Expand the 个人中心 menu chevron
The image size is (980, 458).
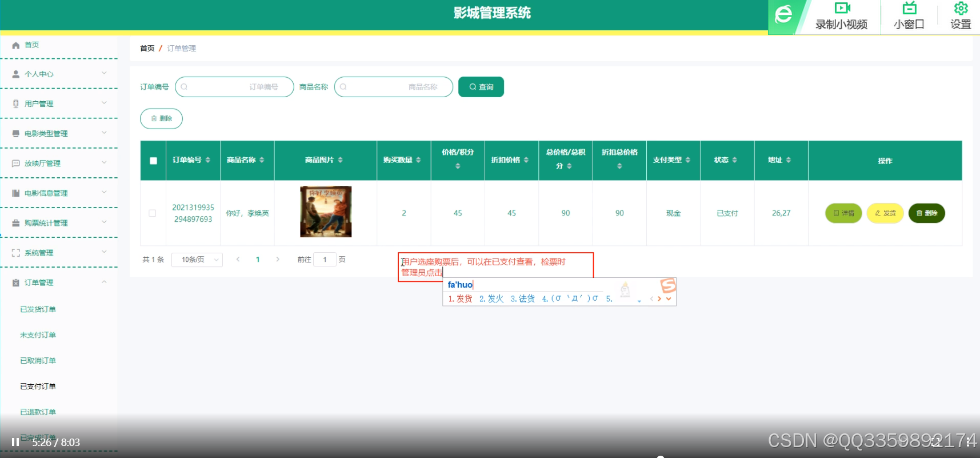104,73
